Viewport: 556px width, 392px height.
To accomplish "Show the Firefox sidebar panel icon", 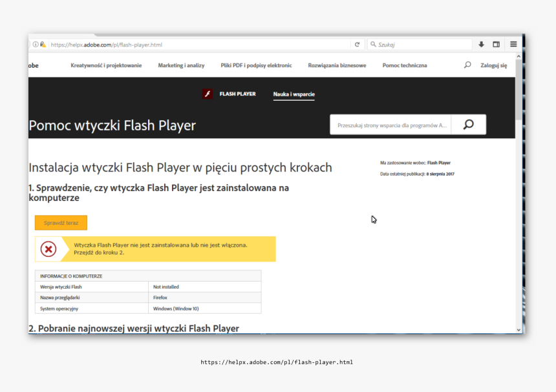I will [497, 45].
